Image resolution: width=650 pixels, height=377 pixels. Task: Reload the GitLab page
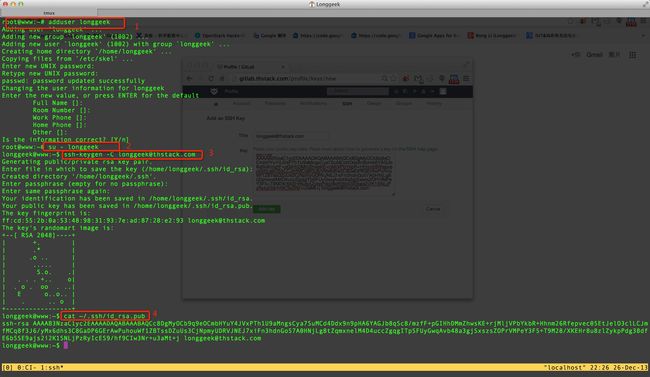(211, 78)
